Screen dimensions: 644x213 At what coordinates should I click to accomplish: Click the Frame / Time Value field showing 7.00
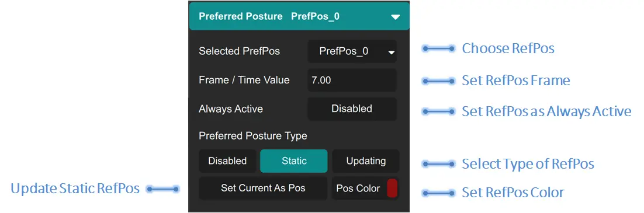352,80
